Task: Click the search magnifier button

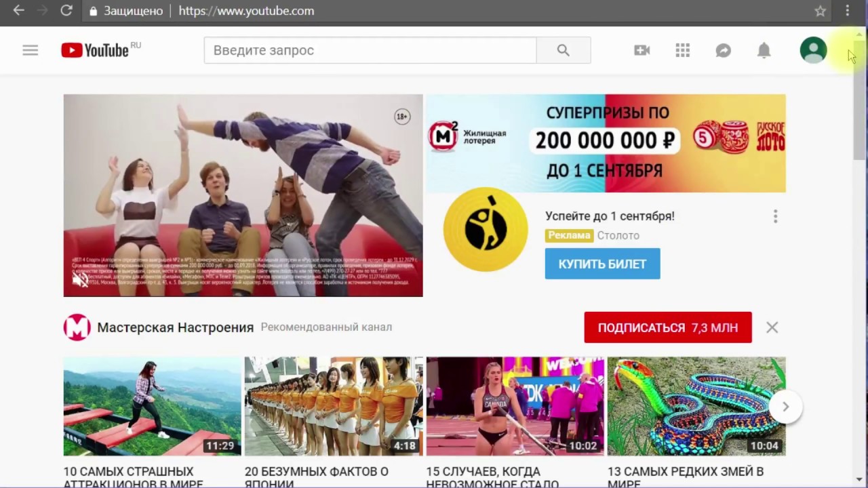Action: [x=563, y=50]
